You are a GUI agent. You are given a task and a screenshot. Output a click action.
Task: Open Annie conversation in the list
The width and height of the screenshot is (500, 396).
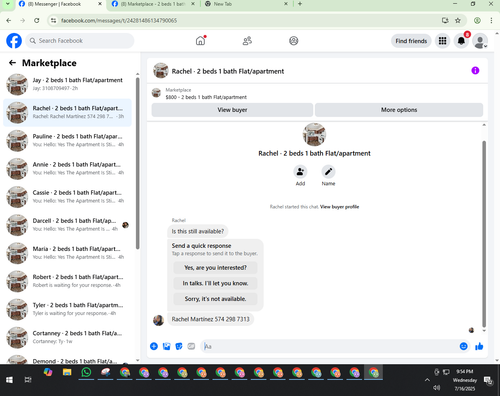click(x=68, y=169)
